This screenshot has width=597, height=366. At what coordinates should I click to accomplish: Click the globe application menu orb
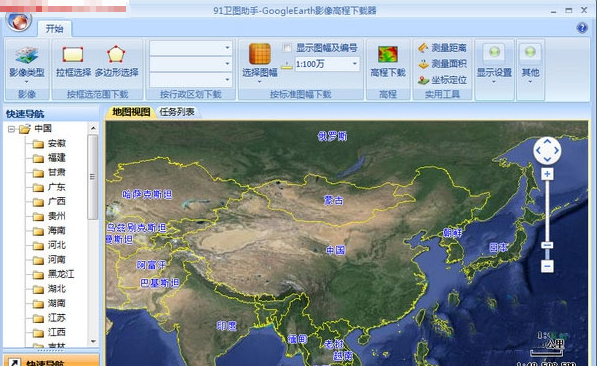point(18,21)
